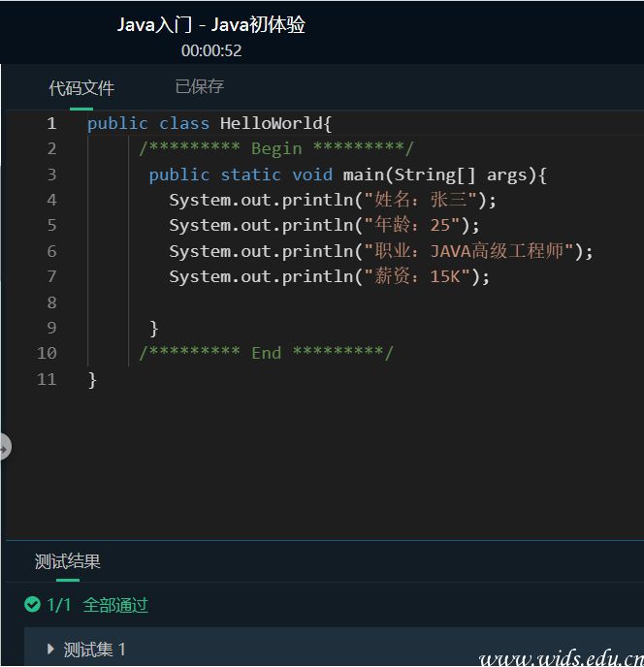Click the println line with 姓名：张三
The image size is (644, 667).
(x=332, y=200)
